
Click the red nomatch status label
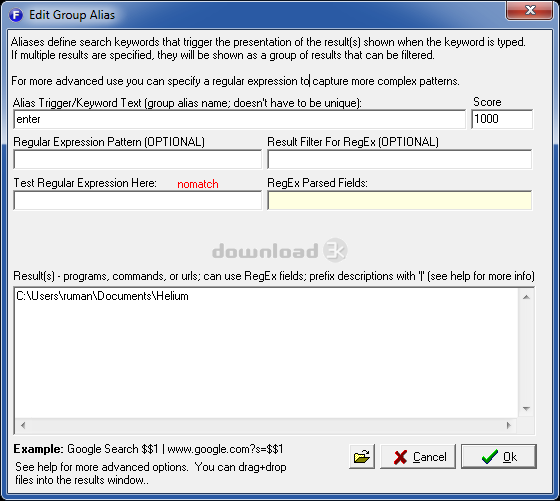pyautogui.click(x=198, y=184)
